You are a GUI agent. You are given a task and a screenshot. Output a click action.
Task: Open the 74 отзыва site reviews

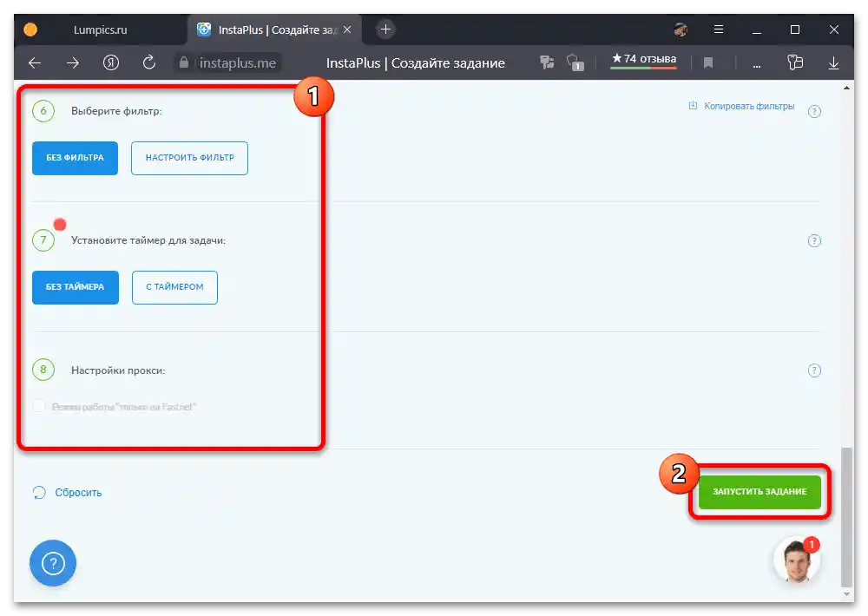click(x=643, y=59)
